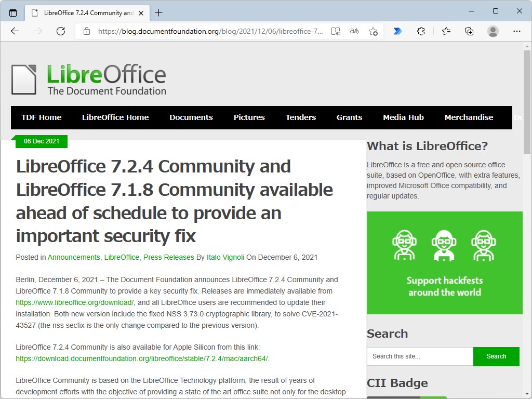Translate the page using the aあ icon
This screenshot has height=399, width=532.
coord(354,31)
